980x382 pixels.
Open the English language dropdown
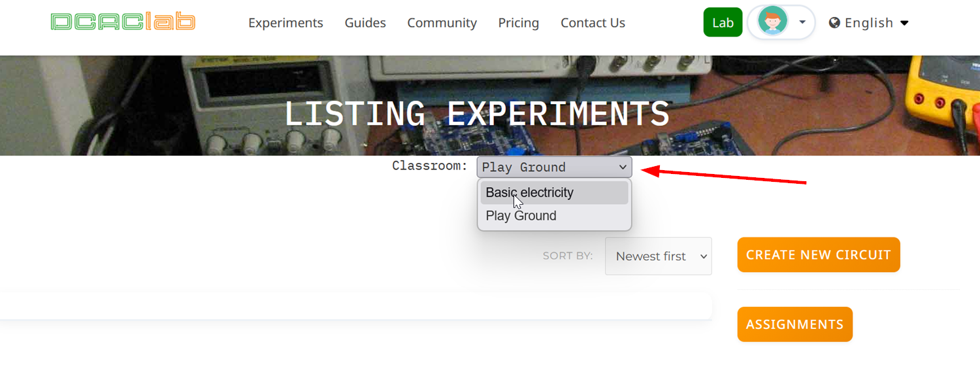(869, 23)
